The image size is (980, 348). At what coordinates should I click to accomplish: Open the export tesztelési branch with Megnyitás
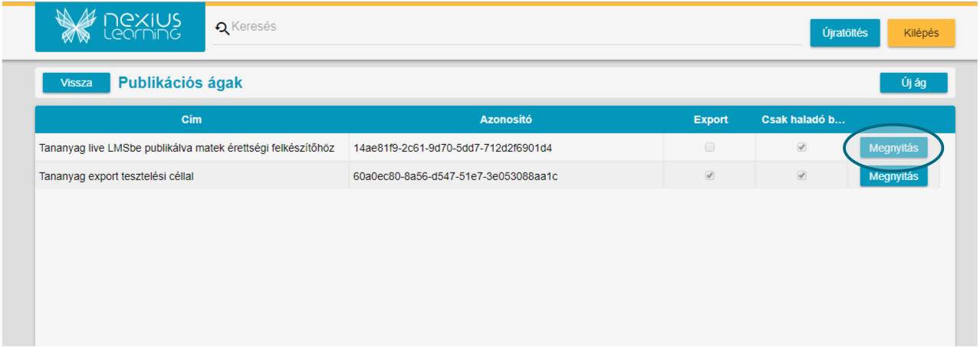tap(893, 176)
